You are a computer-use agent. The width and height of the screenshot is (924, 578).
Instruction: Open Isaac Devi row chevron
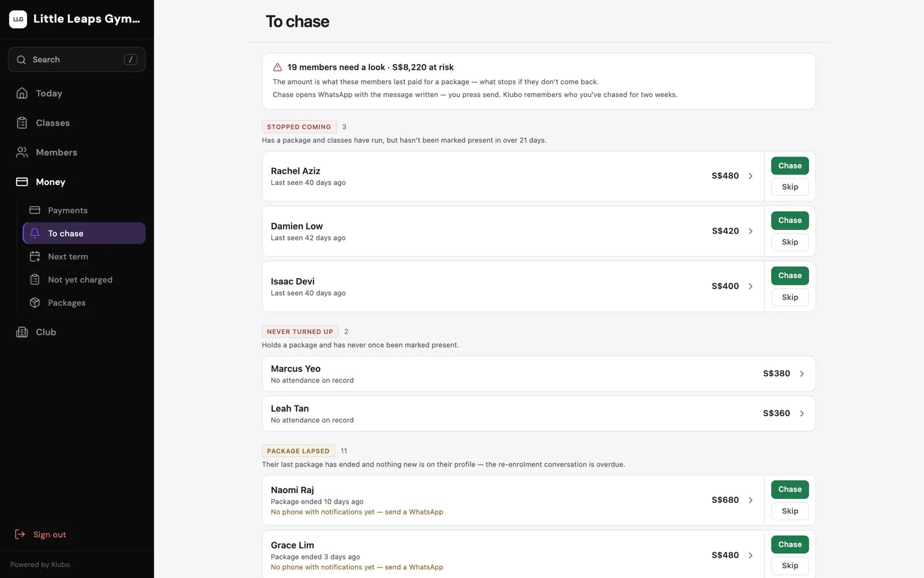coord(751,286)
